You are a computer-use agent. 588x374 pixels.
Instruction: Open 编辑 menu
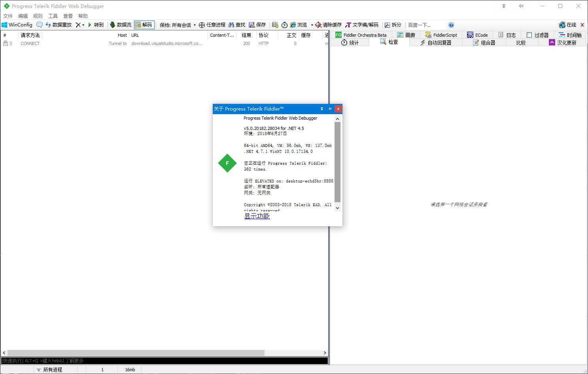[x=23, y=16]
